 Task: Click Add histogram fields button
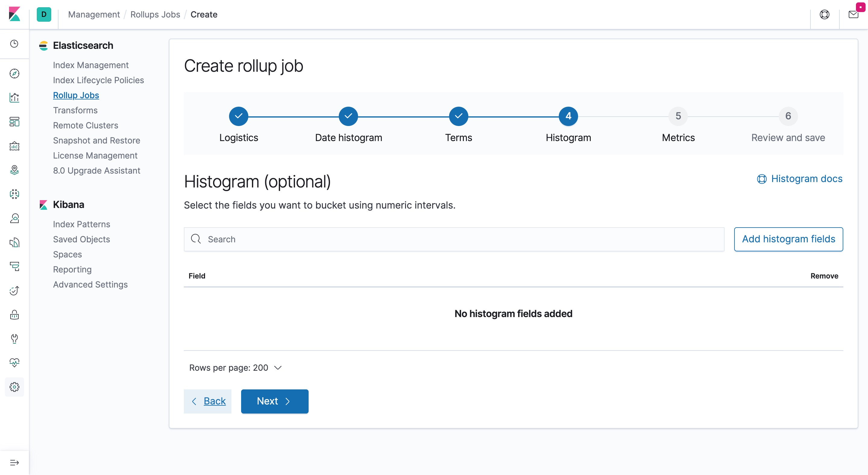point(788,239)
